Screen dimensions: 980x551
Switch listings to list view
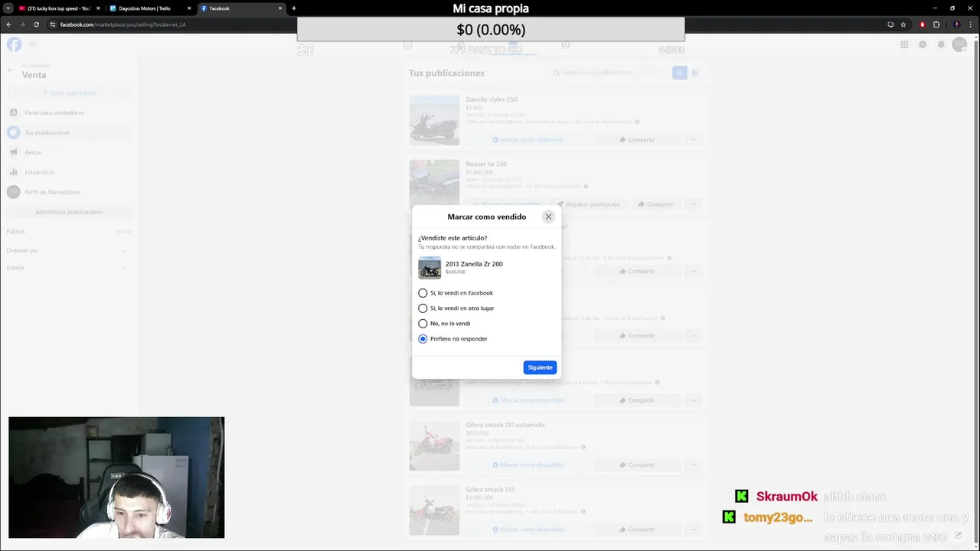tap(679, 73)
